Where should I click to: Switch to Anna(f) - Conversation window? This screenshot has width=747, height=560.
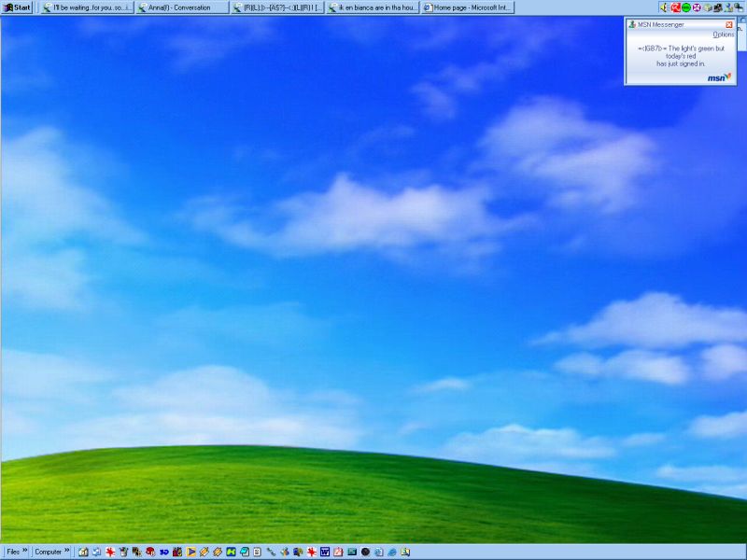point(182,7)
